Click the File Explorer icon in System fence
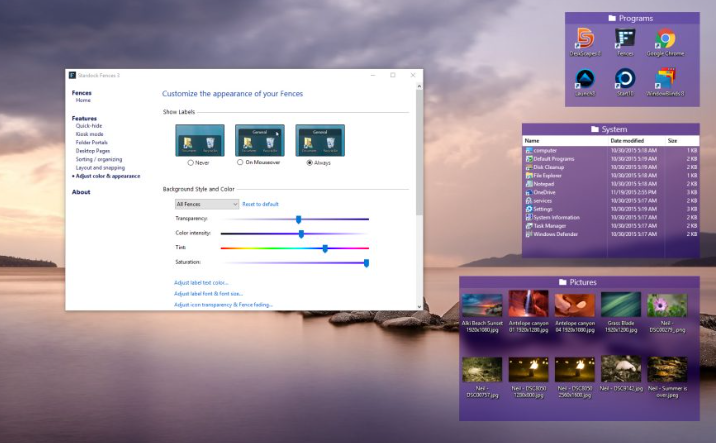 click(529, 175)
